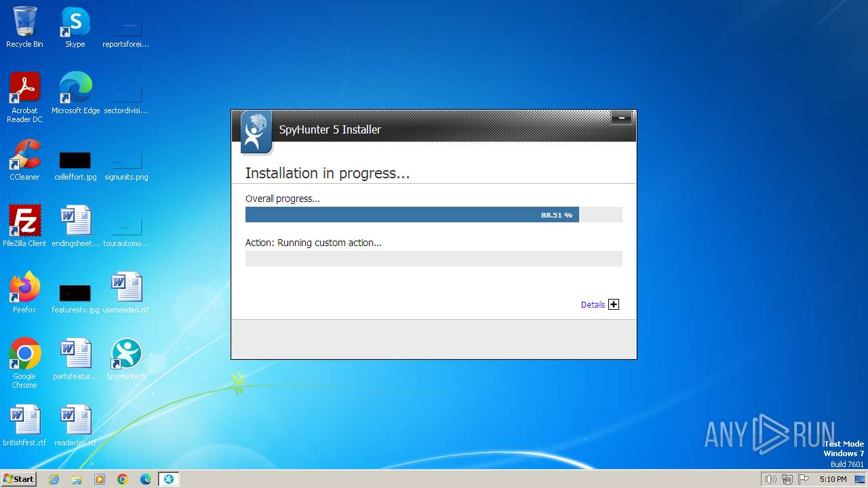Select britishfirst.rtf on the desktop

[24, 426]
